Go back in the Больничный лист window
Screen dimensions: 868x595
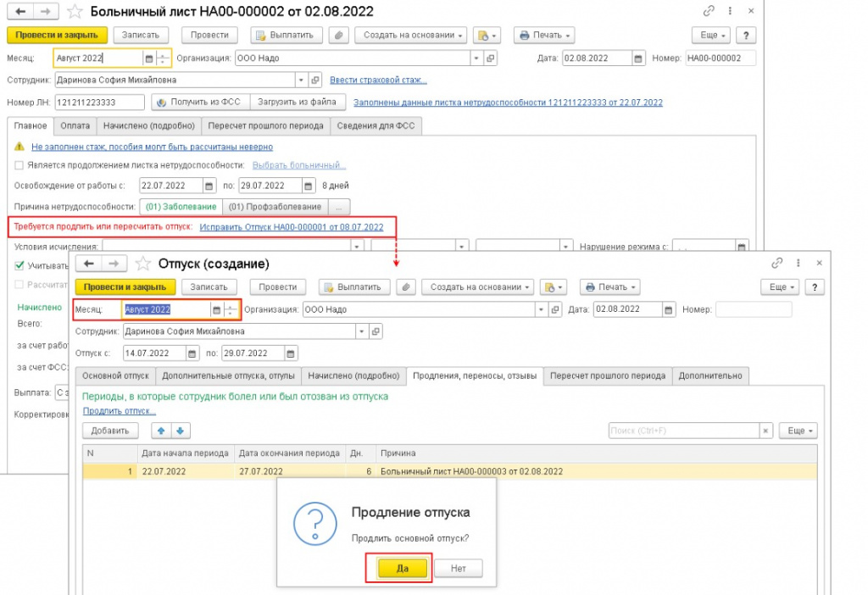coord(20,12)
